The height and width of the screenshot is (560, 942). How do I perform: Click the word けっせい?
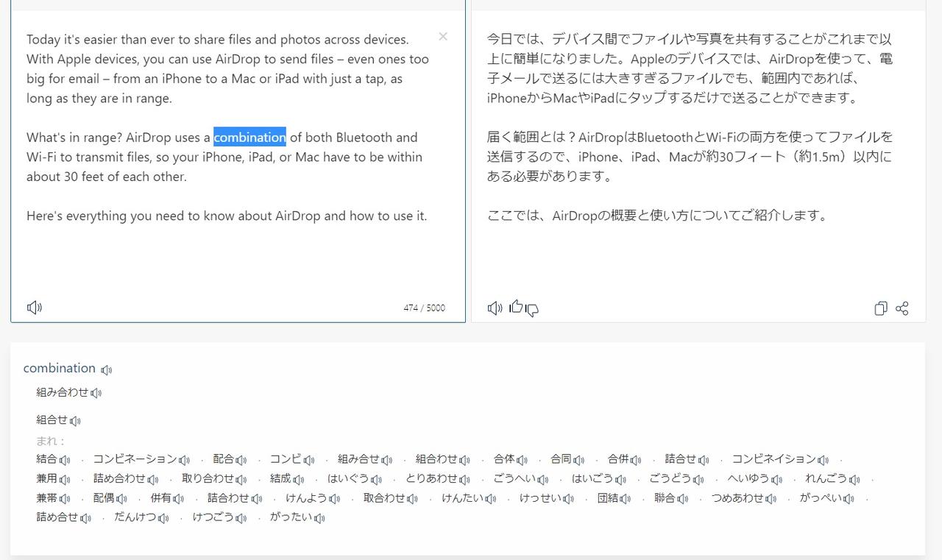tap(542, 497)
